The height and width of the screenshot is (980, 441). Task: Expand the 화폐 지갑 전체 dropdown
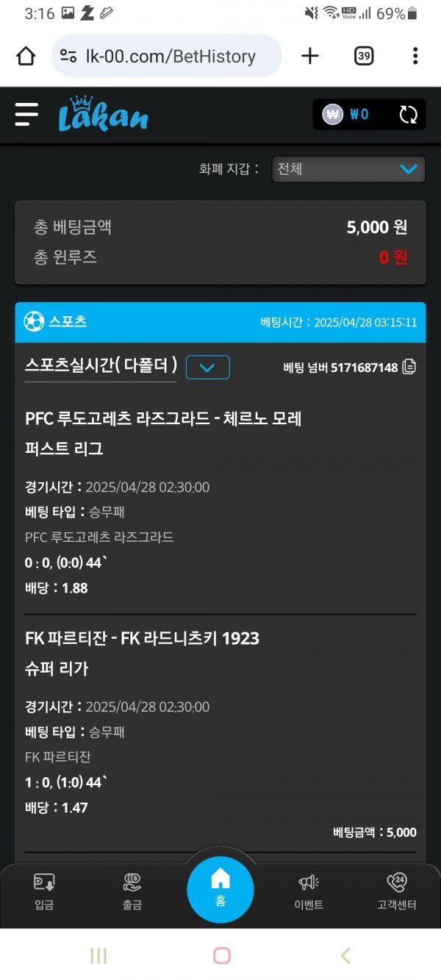coord(348,169)
